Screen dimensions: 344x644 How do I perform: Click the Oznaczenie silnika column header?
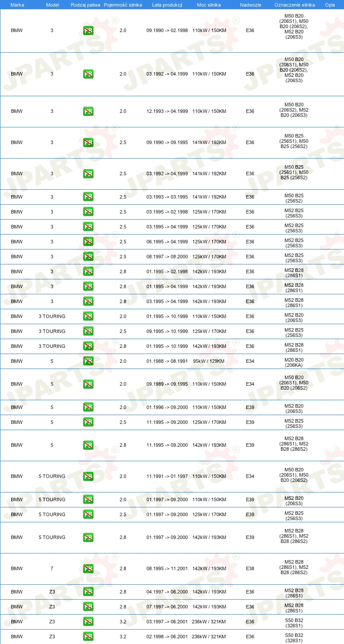(294, 4)
